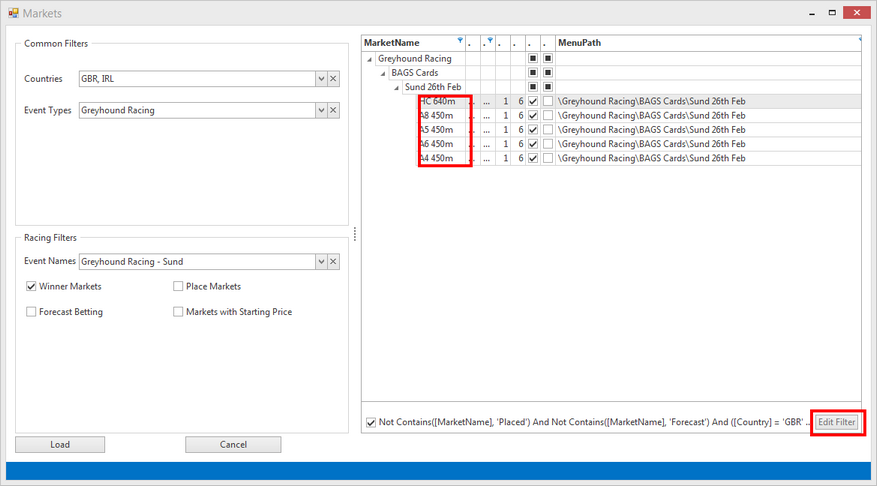This screenshot has height=486, width=877.
Task: Click the Cancel button
Action: click(x=233, y=445)
